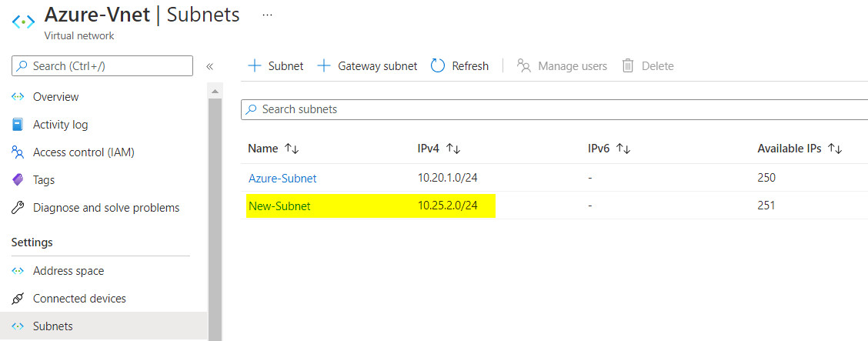This screenshot has height=341, width=868.
Task: Click the Delete label in toolbar
Action: coord(658,66)
